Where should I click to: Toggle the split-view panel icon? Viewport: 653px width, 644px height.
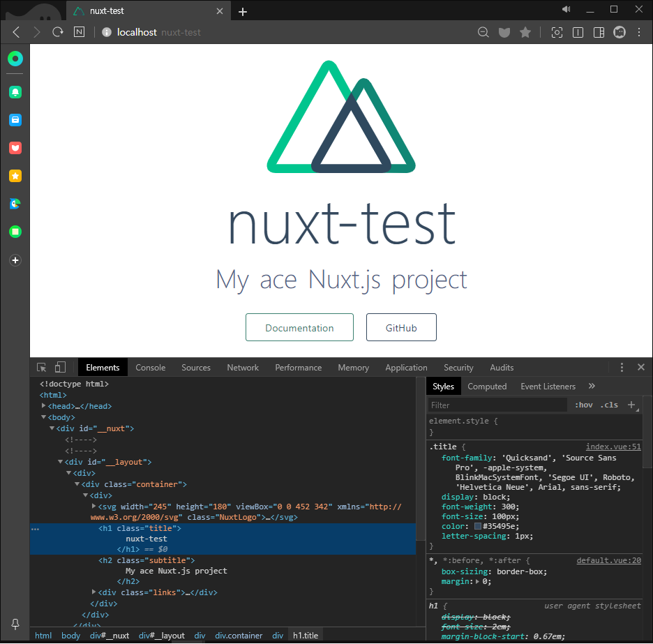coord(578,32)
